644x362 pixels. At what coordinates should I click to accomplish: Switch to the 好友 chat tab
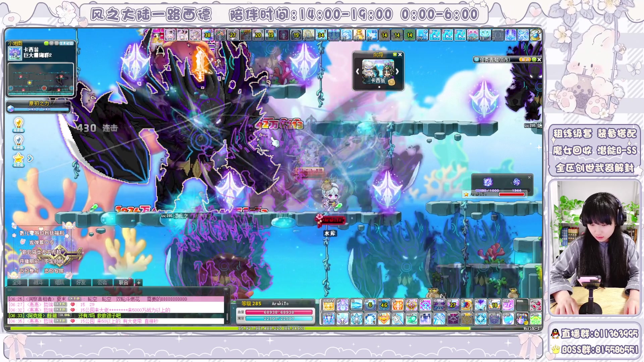point(81,283)
